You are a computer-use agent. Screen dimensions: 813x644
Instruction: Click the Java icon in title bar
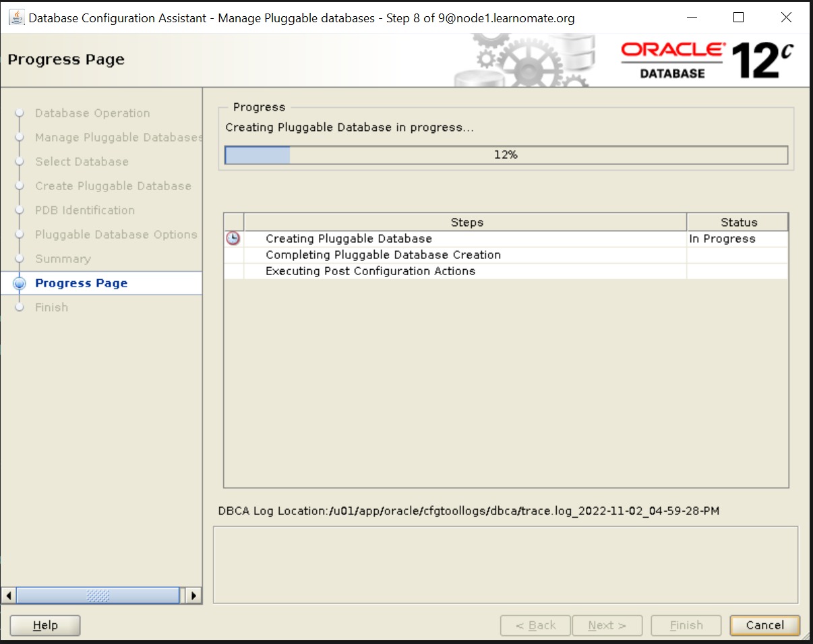[16, 18]
